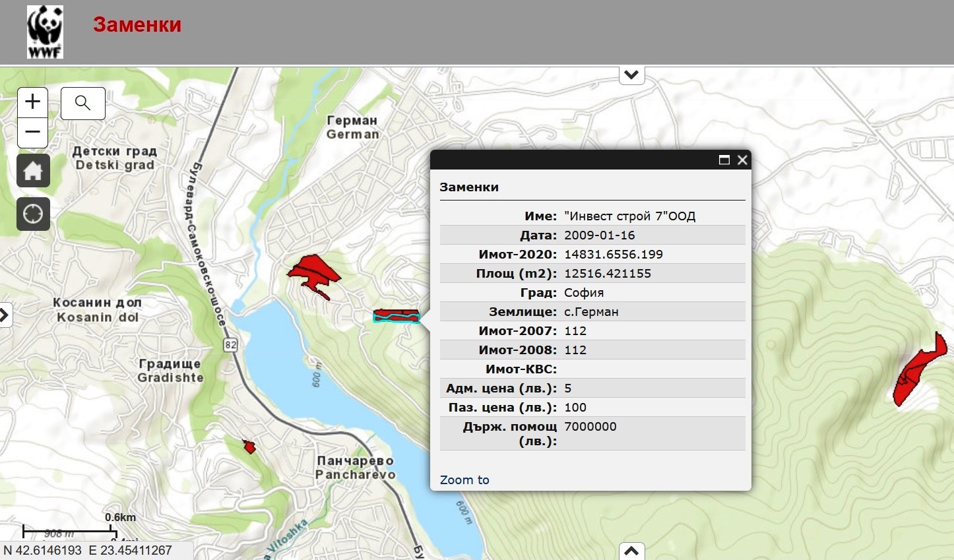Expand the bottom panel chevron
This screenshot has width=954, height=560.
tap(631, 551)
